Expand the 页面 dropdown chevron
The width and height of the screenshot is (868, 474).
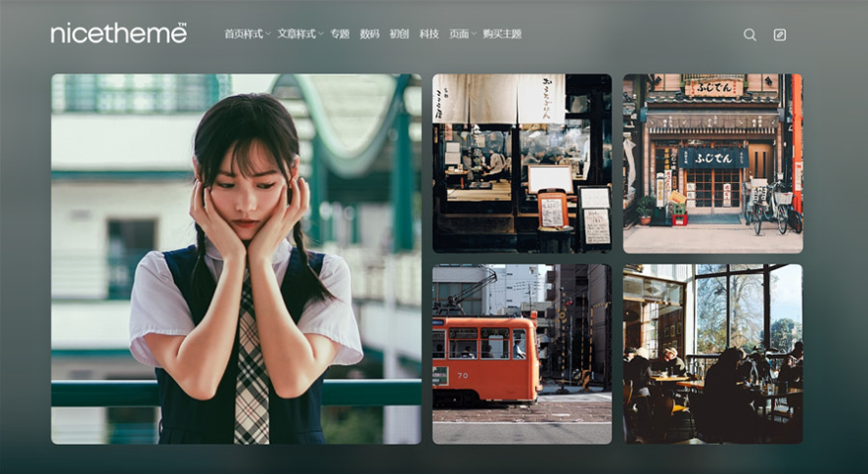474,34
